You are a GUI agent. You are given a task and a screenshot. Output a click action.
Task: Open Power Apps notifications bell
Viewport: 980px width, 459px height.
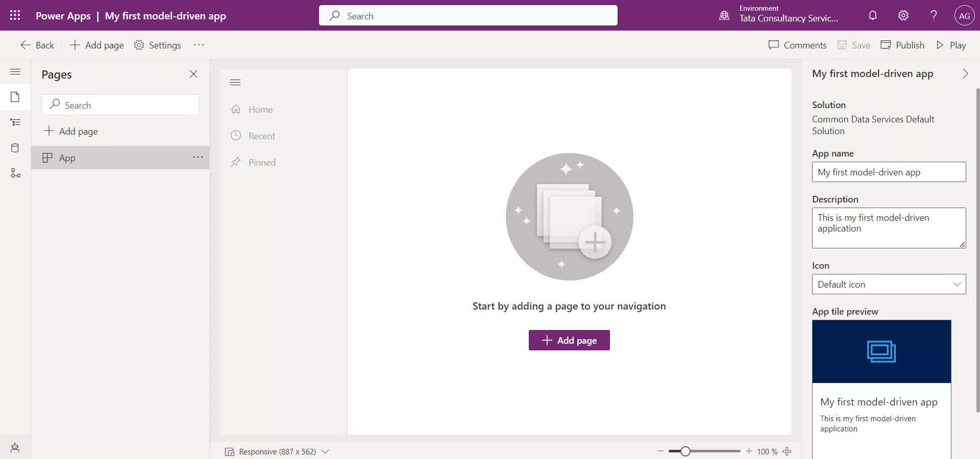coord(872,15)
